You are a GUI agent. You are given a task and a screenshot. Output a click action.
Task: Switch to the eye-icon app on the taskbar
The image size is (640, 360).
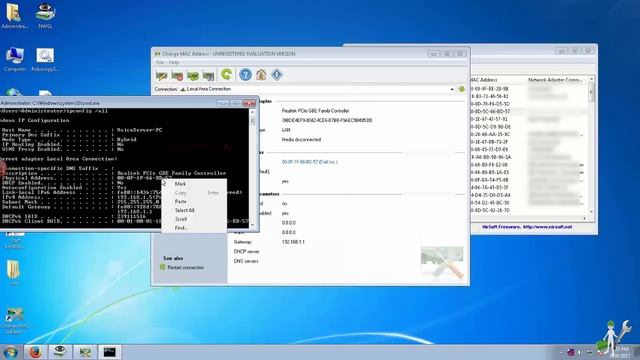point(60,352)
